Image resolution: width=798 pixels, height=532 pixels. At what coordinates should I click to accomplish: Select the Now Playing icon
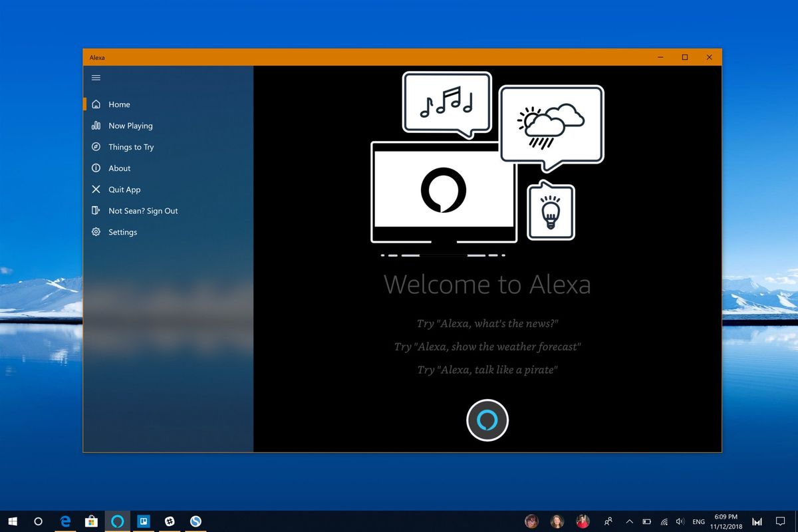[x=96, y=125]
